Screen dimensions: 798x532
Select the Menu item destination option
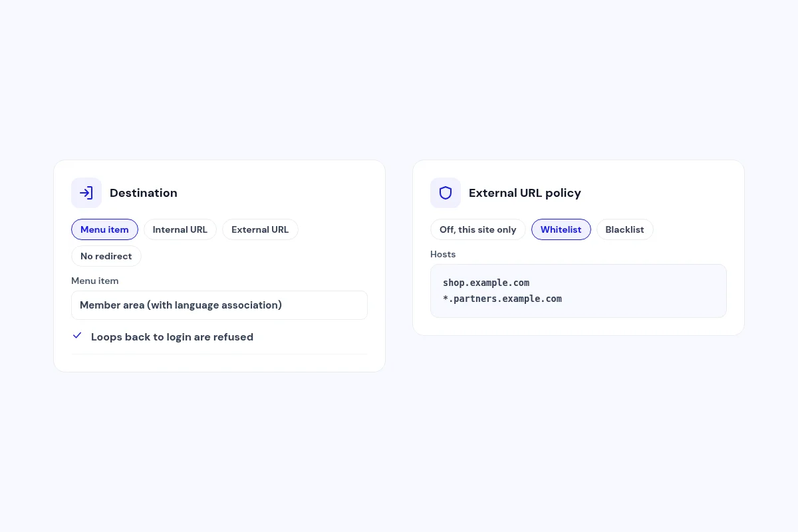[104, 229]
